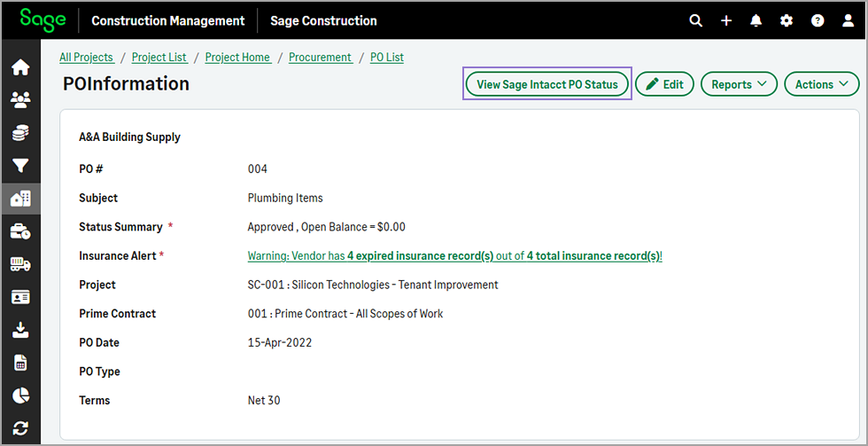Open download tray sidebar icon
This screenshot has height=446, width=868.
(20, 330)
